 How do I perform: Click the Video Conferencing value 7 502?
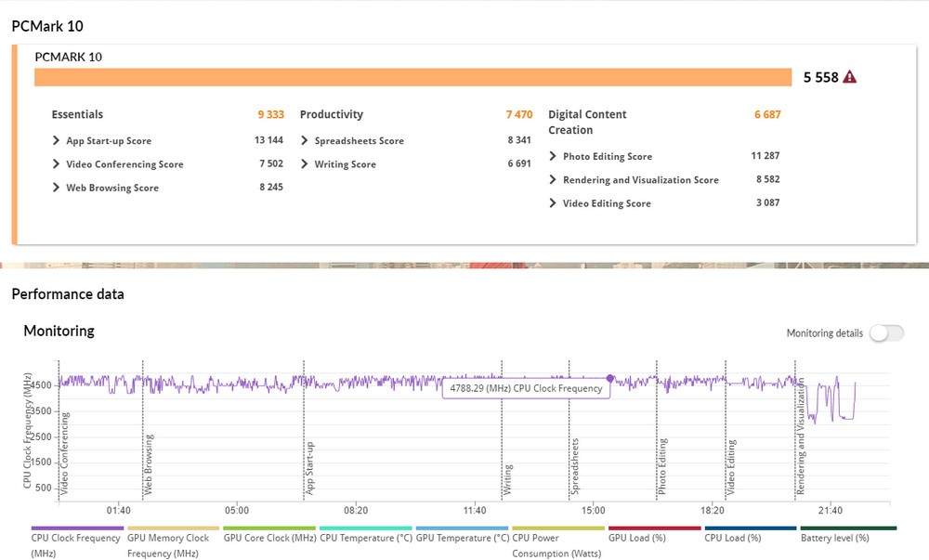270,163
